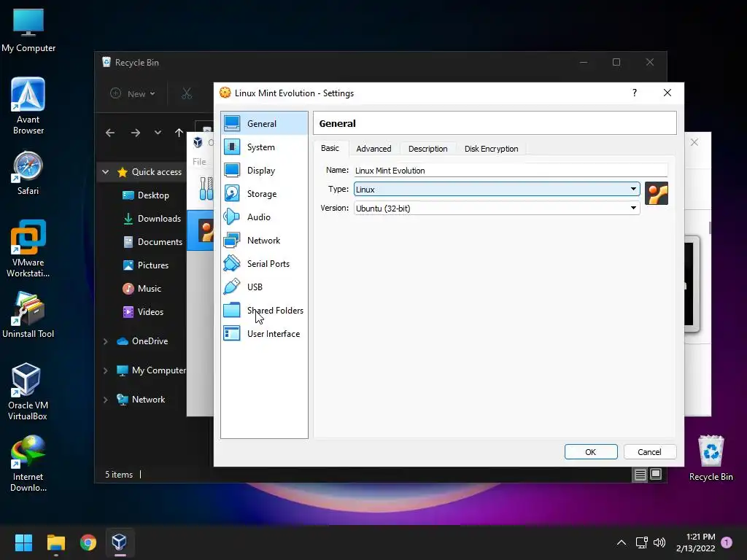Open the Shared Folders settings category

tap(264, 311)
